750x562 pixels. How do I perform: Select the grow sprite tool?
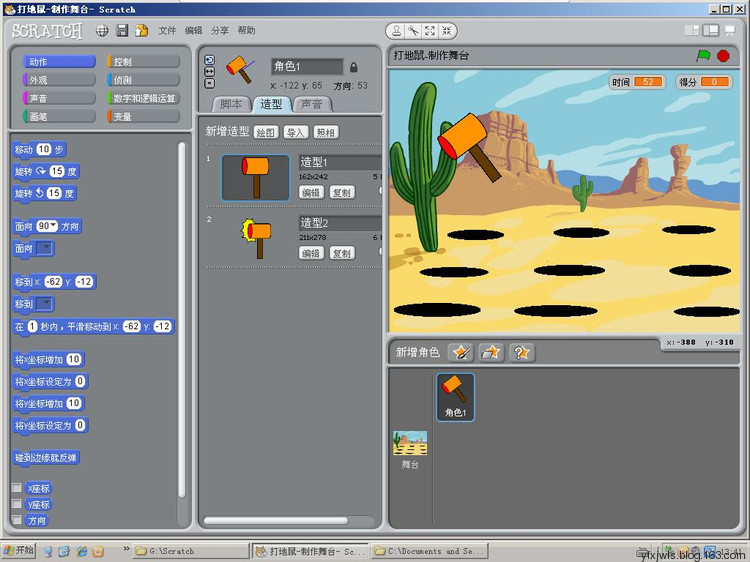(430, 31)
